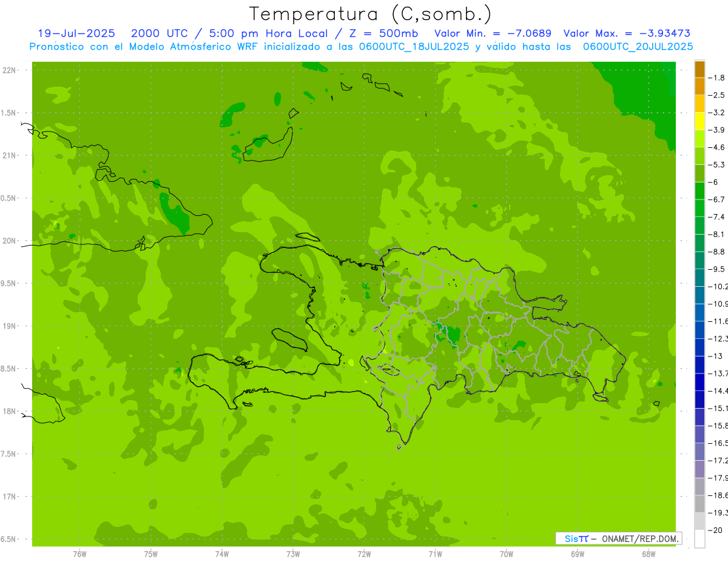Click the '-2.5' colorbar label

(x=717, y=95)
